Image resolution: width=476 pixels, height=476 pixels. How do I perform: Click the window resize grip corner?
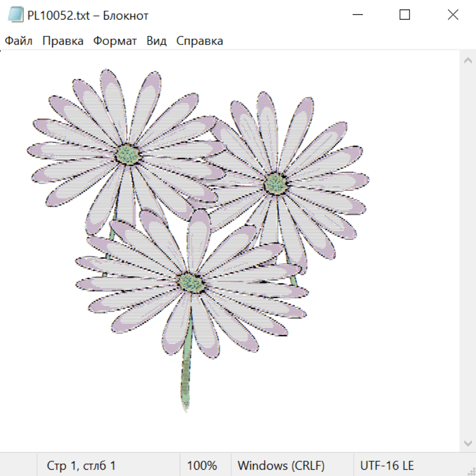(471, 471)
